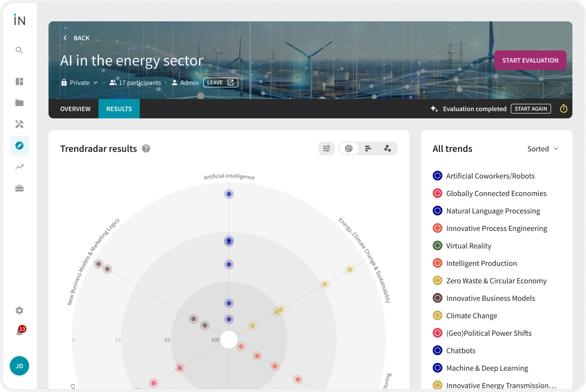Screen dimensions: 586x392
Task: Click the participants people icon
Action: coord(113,82)
